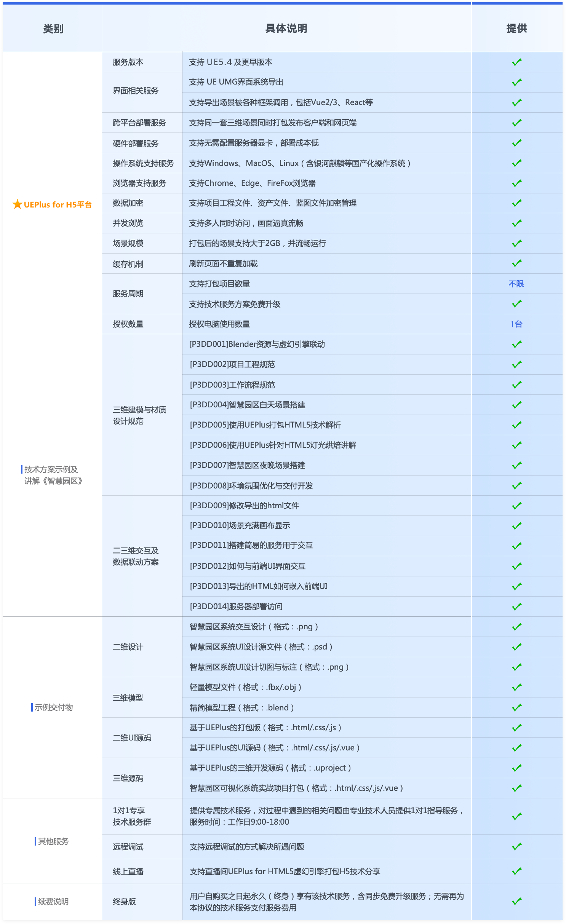Click the checkmark for [P3DD007]智慧园区夜晚场景搭建
Image resolution: width=566 pixels, height=924 pixels.
516,465
